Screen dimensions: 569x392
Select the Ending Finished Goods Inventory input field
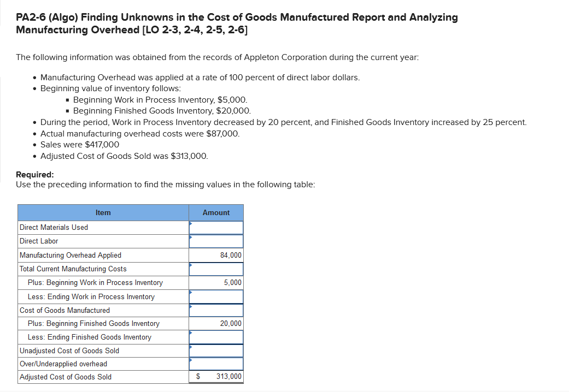pyautogui.click(x=216, y=337)
